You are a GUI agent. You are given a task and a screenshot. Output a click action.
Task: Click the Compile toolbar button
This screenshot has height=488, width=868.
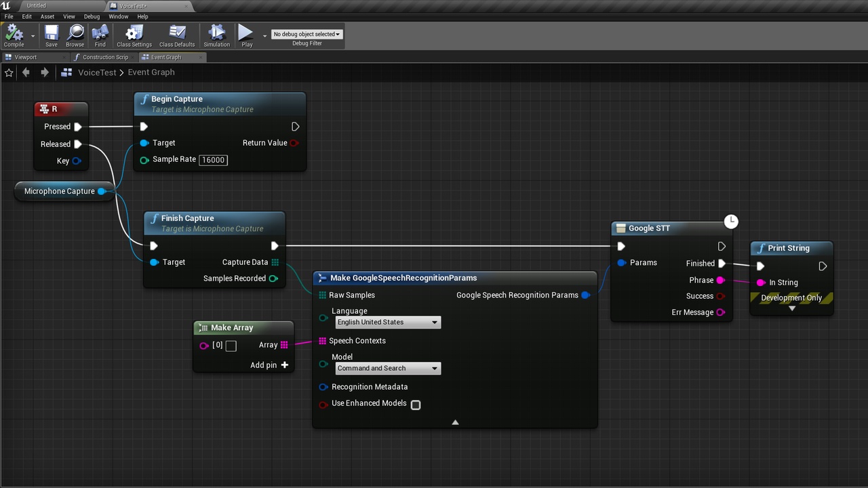pos(14,35)
